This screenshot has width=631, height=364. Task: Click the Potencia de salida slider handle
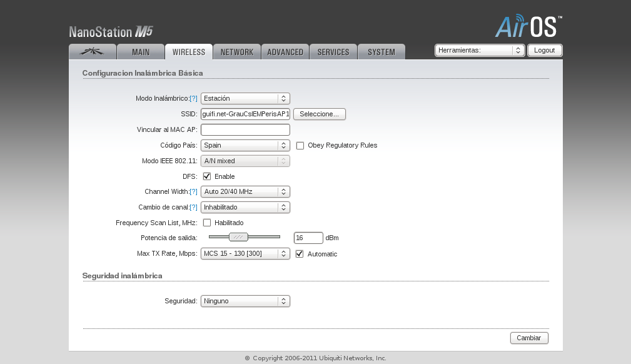[238, 237]
